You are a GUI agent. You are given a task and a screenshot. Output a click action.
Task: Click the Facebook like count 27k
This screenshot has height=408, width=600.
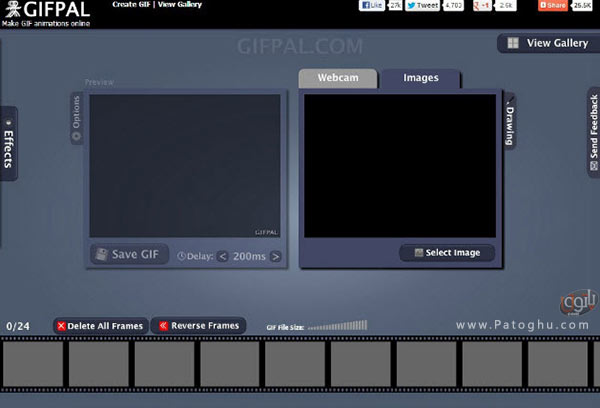[x=395, y=5]
